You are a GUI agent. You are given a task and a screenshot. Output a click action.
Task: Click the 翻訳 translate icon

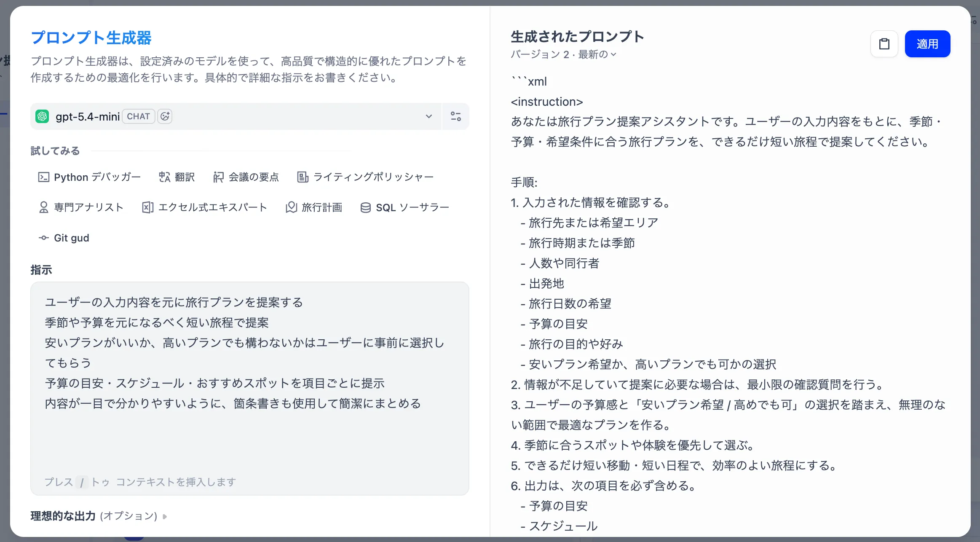pos(164,177)
